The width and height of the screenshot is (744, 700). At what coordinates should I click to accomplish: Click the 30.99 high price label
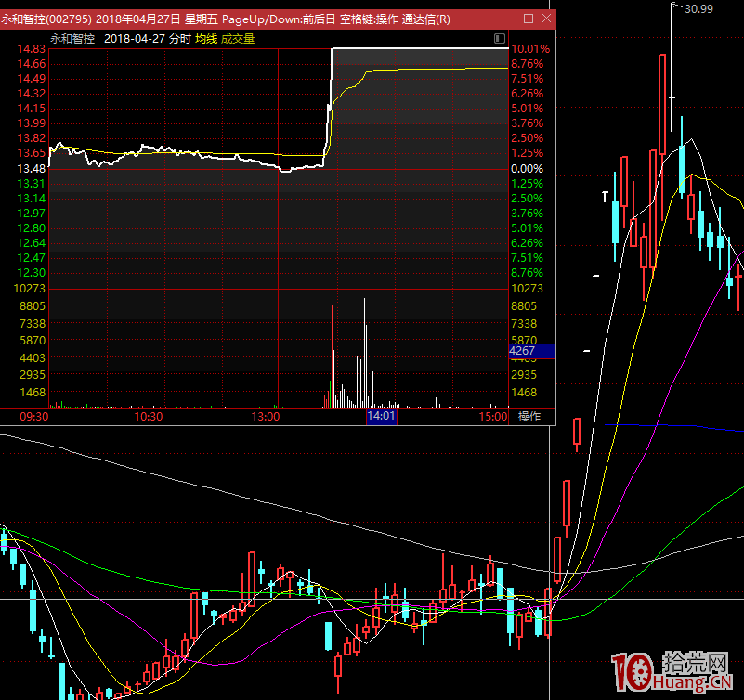(x=698, y=8)
